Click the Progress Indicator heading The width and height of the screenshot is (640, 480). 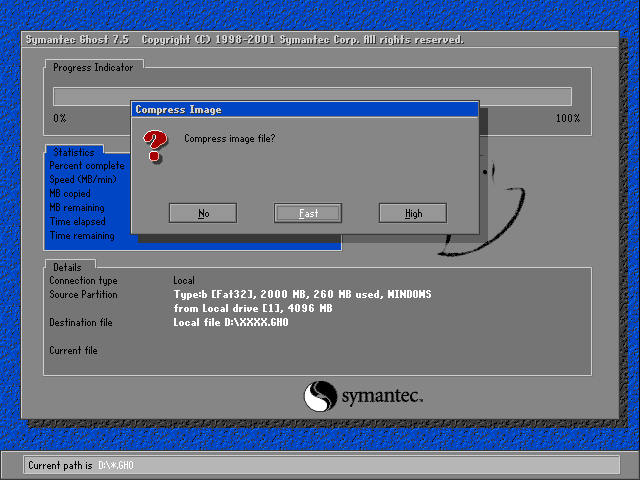coord(93,67)
